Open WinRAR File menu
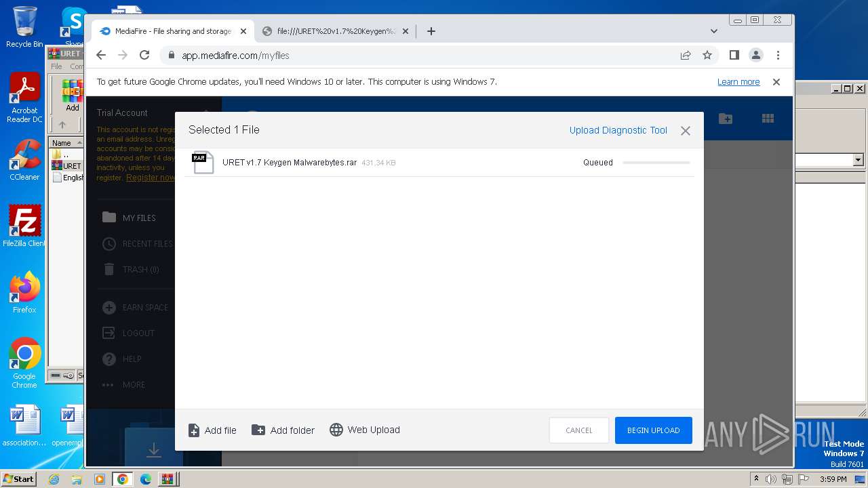 pyautogui.click(x=56, y=66)
